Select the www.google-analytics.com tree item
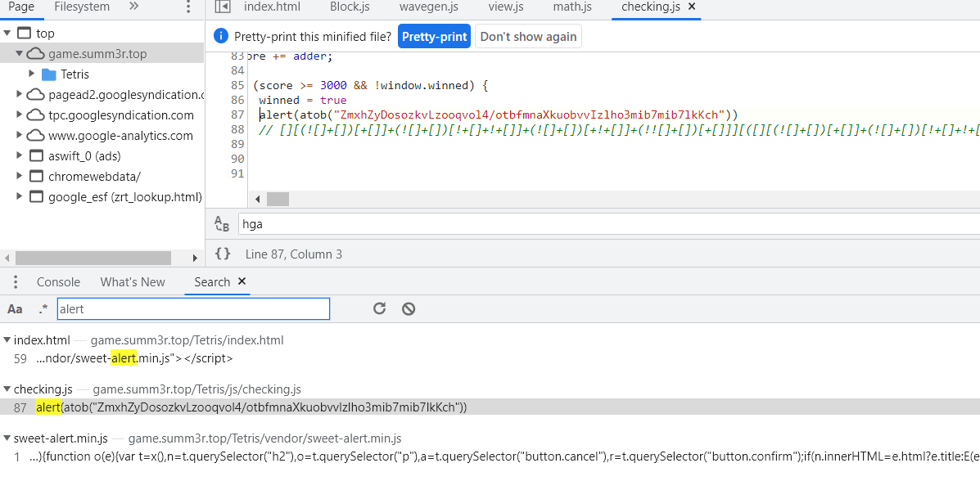 (x=102, y=136)
